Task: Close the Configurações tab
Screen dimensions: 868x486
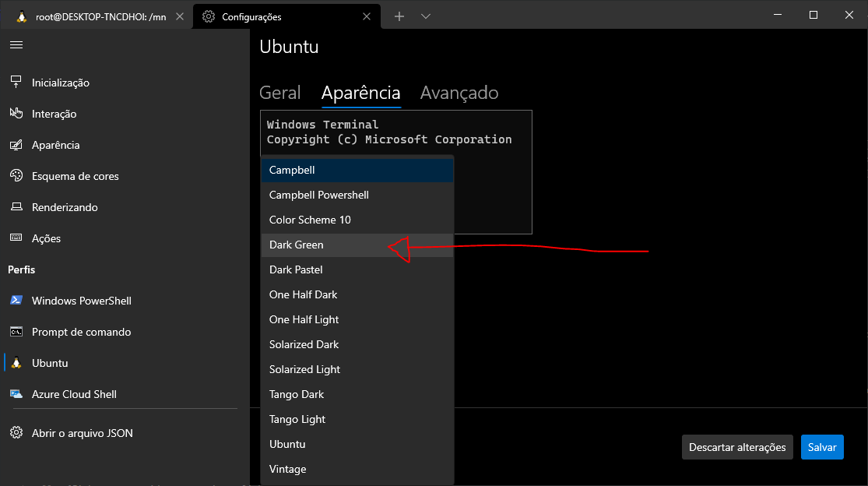Action: [x=367, y=16]
